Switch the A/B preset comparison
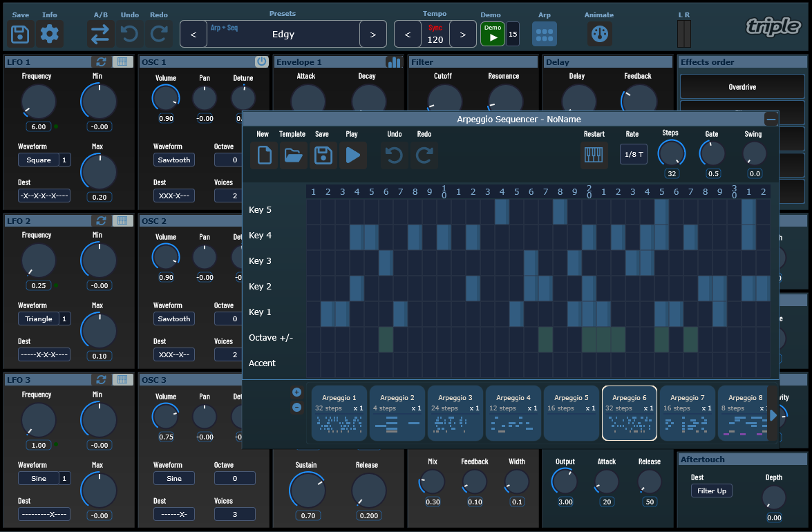 [100, 32]
